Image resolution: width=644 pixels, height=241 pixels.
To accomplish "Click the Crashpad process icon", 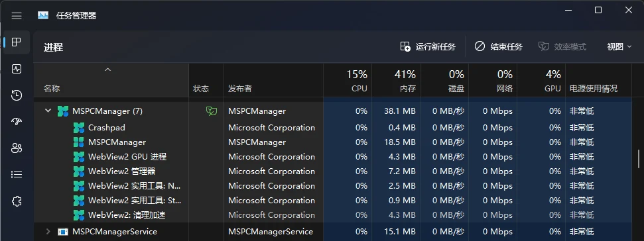I will tap(78, 128).
